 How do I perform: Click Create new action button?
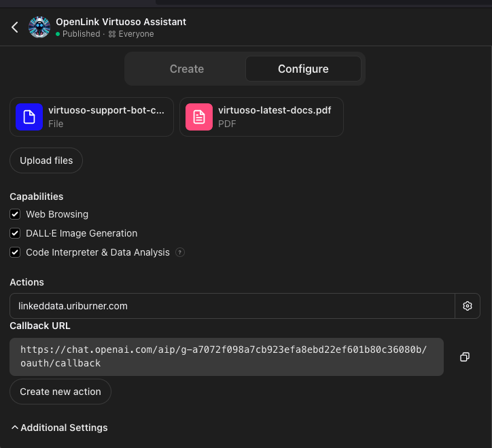pyautogui.click(x=60, y=392)
